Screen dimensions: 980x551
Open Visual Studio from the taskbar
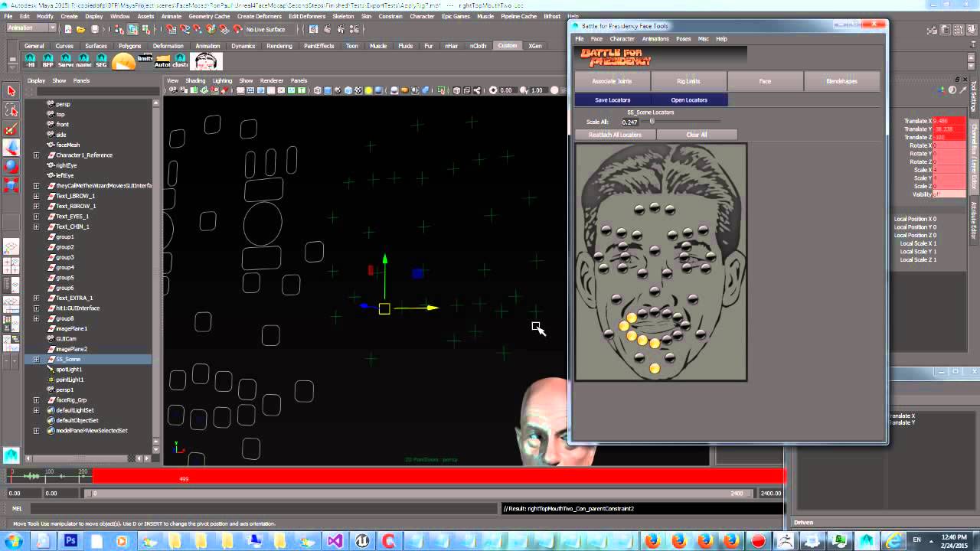point(335,541)
